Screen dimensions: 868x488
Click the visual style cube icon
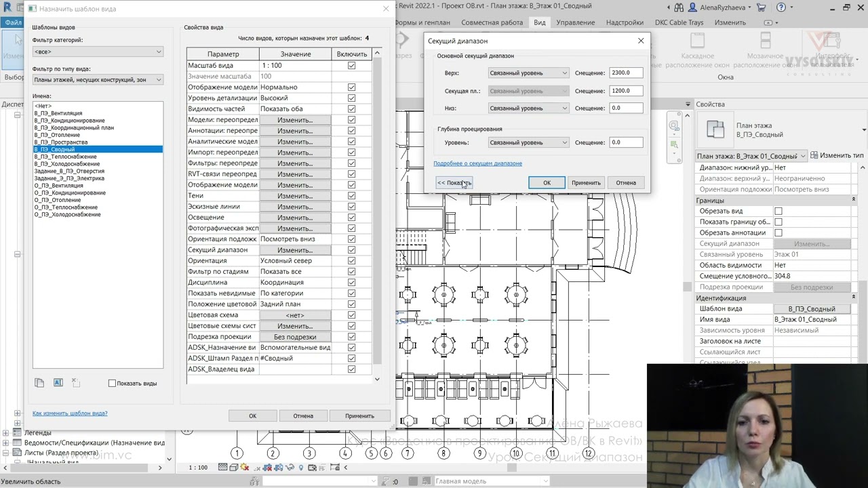click(234, 468)
